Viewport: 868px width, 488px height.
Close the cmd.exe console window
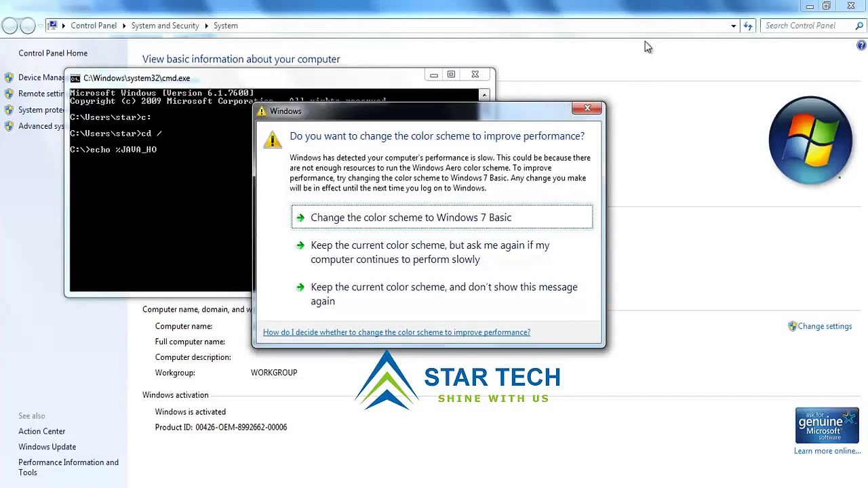click(475, 75)
